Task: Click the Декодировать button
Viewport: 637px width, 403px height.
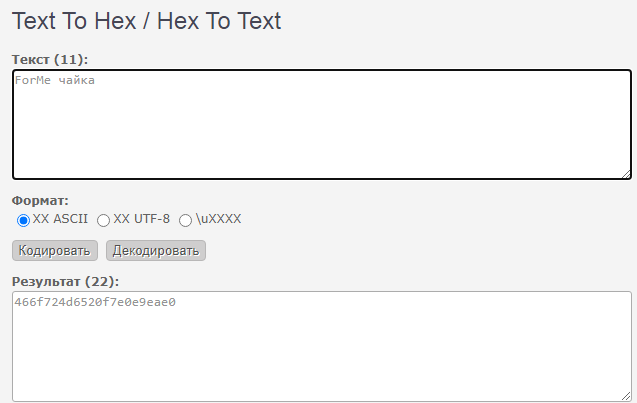Action: (156, 251)
